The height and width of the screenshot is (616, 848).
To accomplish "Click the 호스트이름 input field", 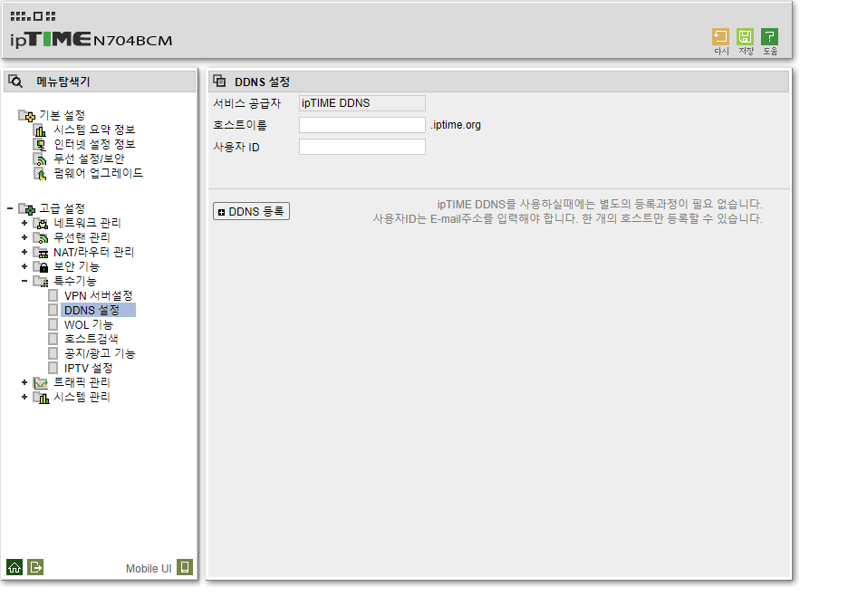I will pyautogui.click(x=362, y=125).
